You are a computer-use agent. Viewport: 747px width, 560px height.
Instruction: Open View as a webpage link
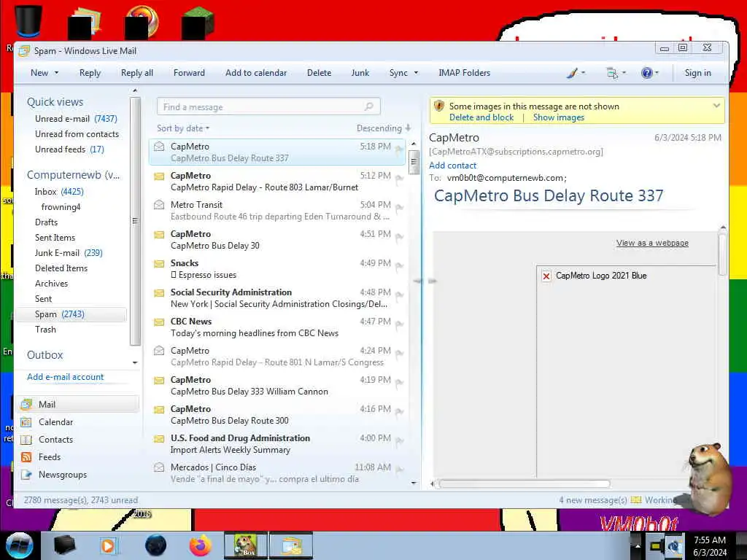pyautogui.click(x=652, y=243)
